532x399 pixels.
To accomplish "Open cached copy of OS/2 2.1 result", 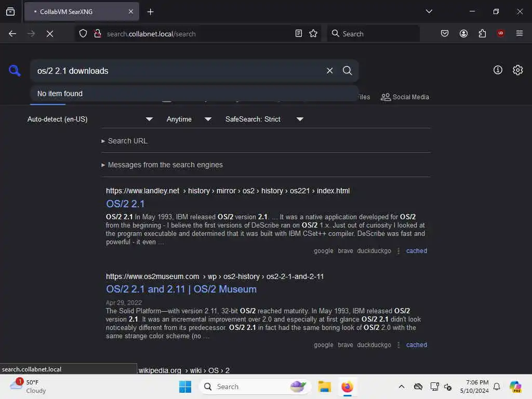I will [416, 251].
